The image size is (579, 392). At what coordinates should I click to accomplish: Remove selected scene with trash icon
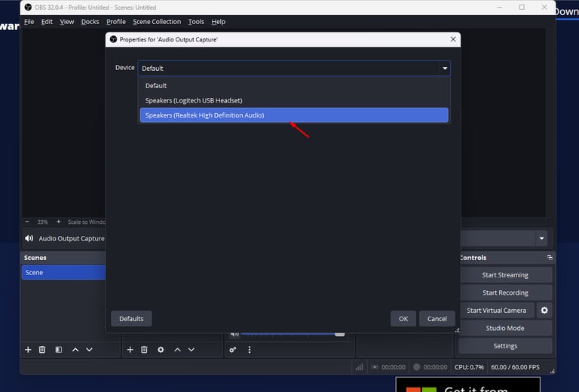42,350
